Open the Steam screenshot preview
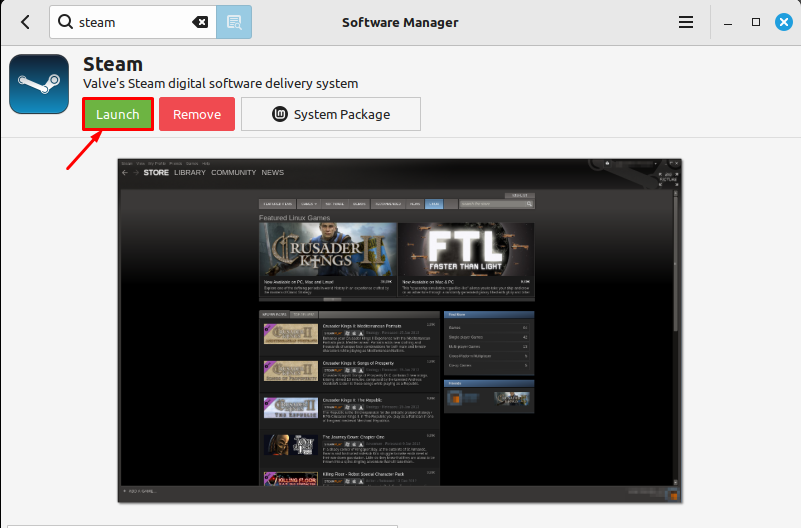 400,330
